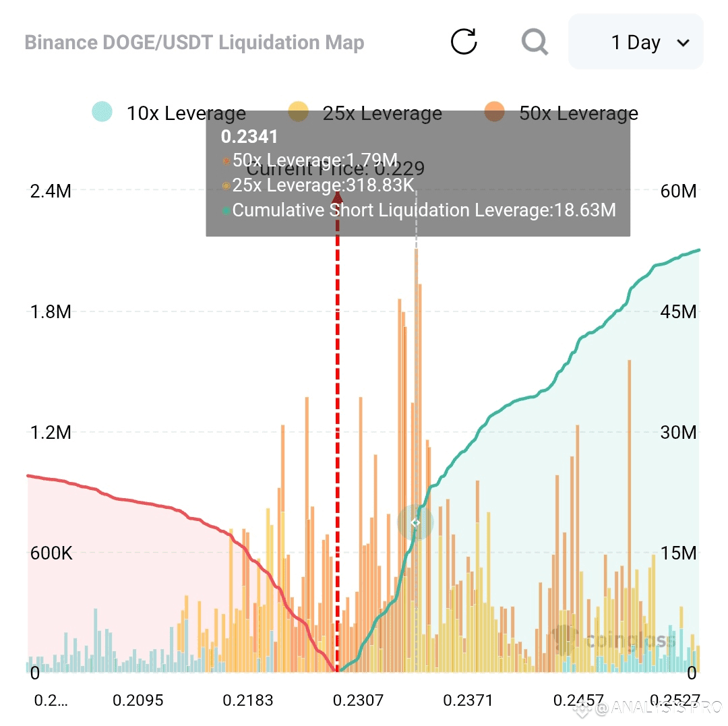Click the red arrowhead atop the price line
Screen dimensions: 728x726
tap(338, 197)
